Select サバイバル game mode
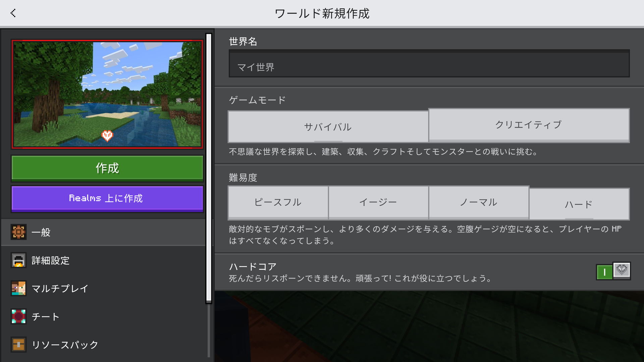644x362 pixels. [328, 127]
